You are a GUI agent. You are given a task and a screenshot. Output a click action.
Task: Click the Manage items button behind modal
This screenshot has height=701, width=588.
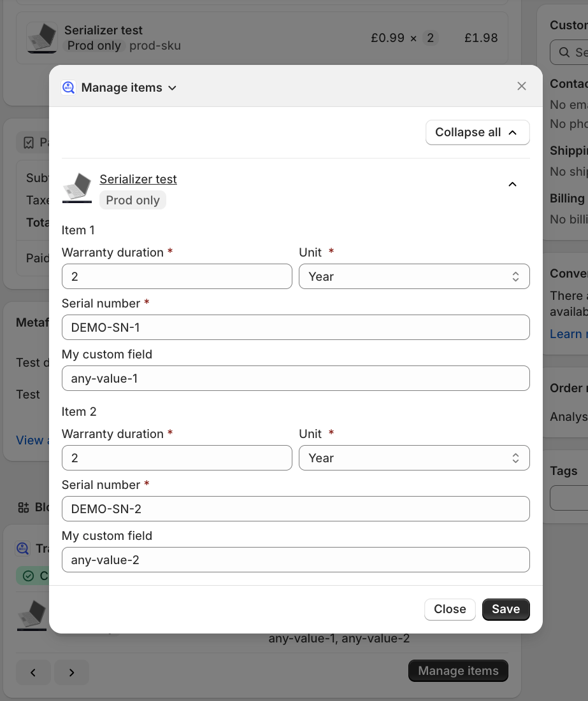(x=458, y=671)
